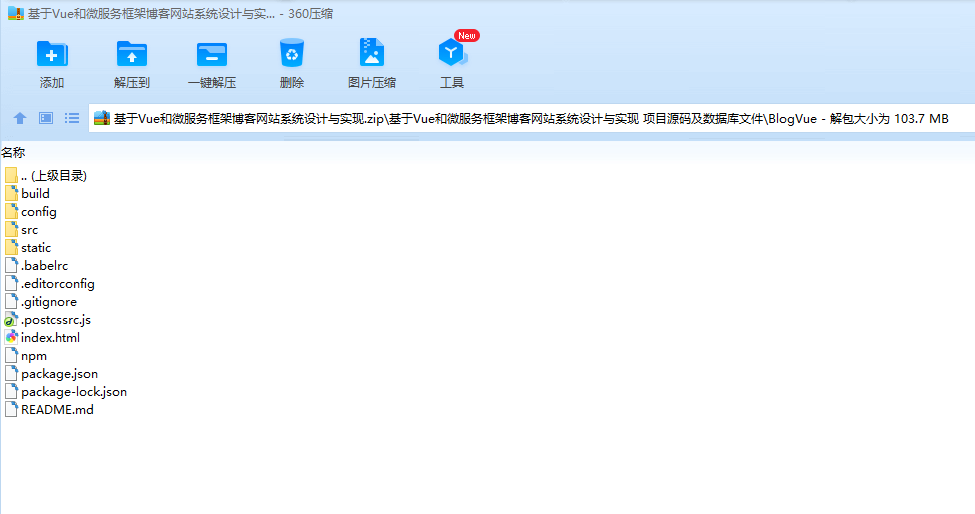Switch to list view mode icon
Image resolution: width=975 pixels, height=514 pixels.
(x=72, y=118)
